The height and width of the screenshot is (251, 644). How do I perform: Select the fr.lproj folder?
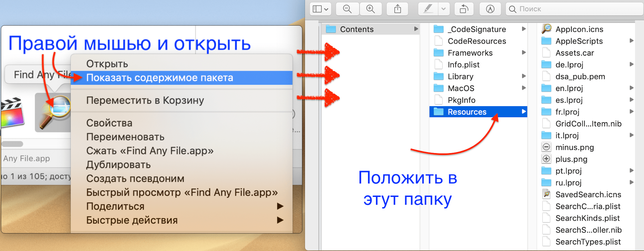(x=586, y=112)
